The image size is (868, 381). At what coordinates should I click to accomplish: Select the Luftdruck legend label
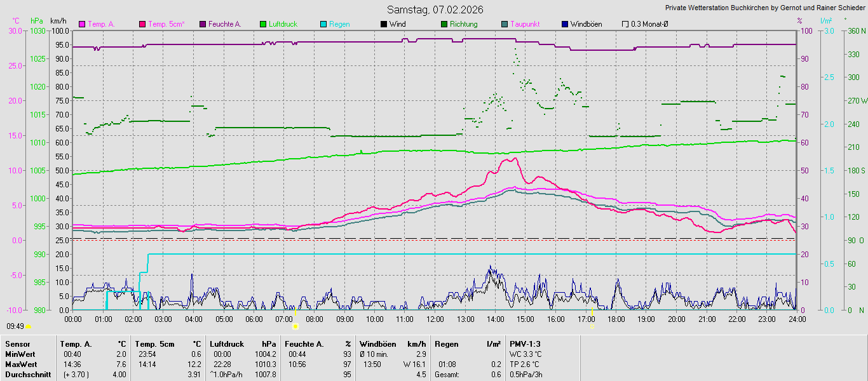[x=283, y=24]
